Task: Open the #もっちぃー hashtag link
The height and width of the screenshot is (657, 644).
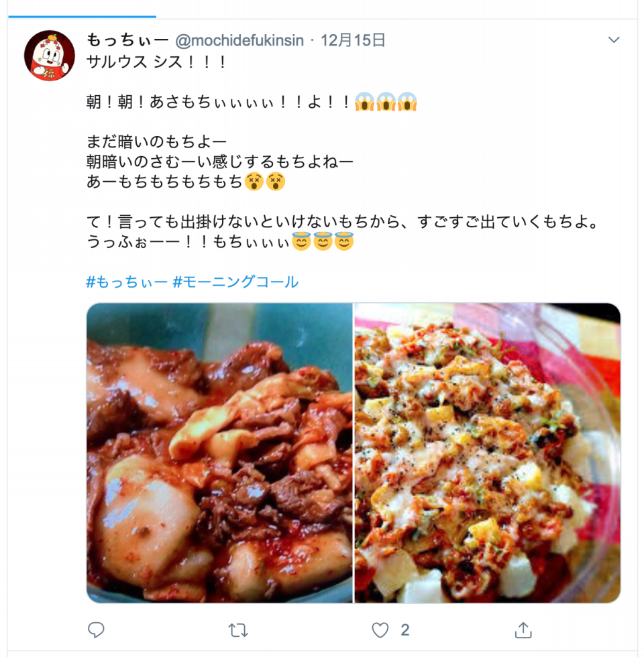Action: coord(127,282)
